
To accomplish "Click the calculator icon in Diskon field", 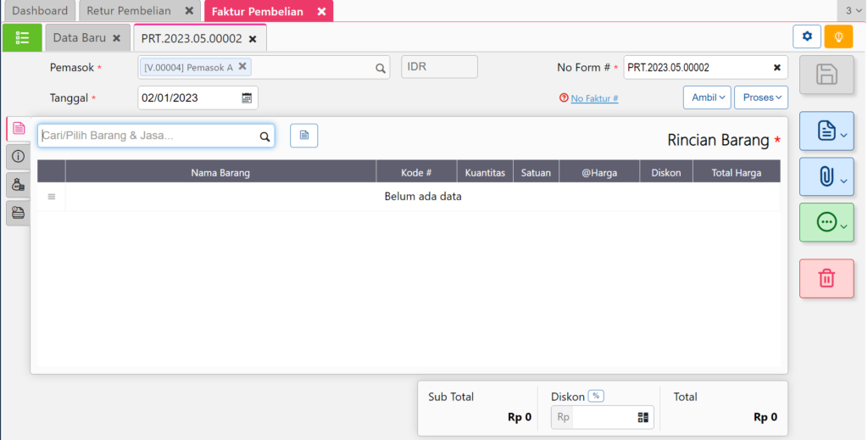I will pyautogui.click(x=643, y=417).
